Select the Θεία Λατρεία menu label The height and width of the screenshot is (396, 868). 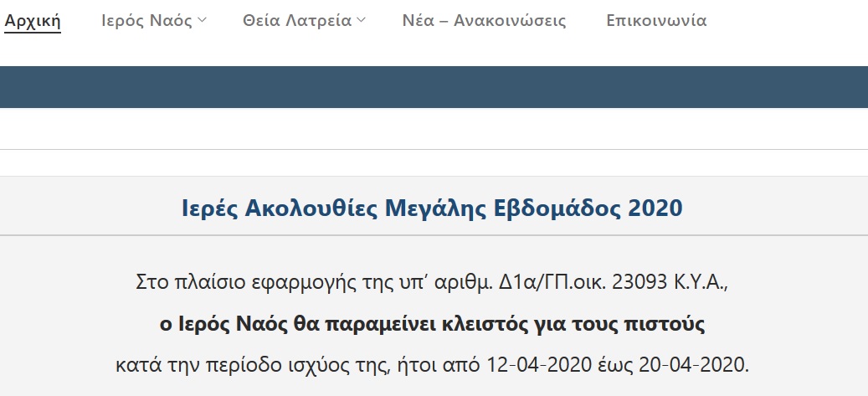click(297, 21)
